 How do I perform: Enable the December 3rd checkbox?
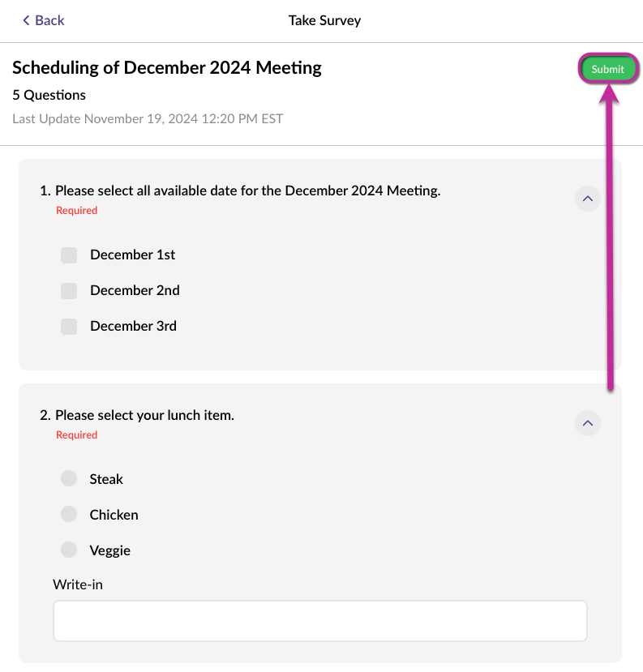[69, 327]
